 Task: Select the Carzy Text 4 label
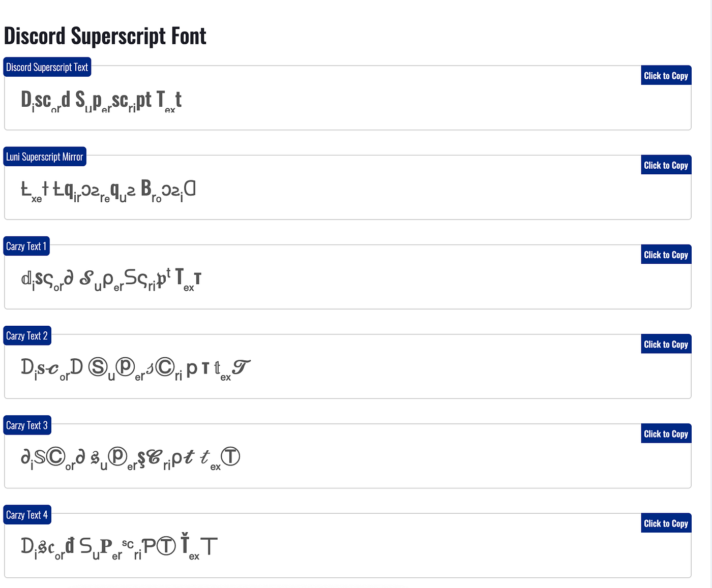(27, 514)
